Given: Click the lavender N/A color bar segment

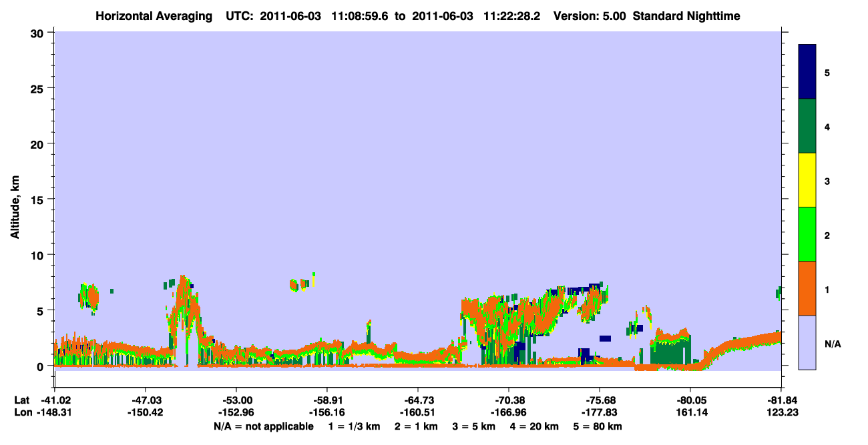Looking at the screenshot, I should coord(807,342).
